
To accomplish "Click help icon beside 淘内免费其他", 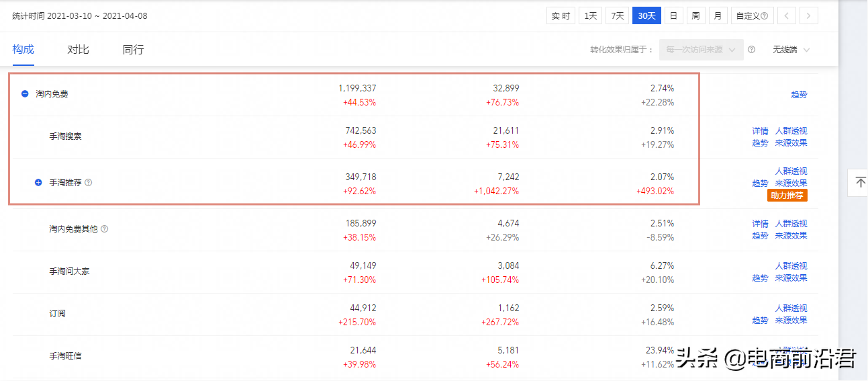I will click(x=105, y=228).
